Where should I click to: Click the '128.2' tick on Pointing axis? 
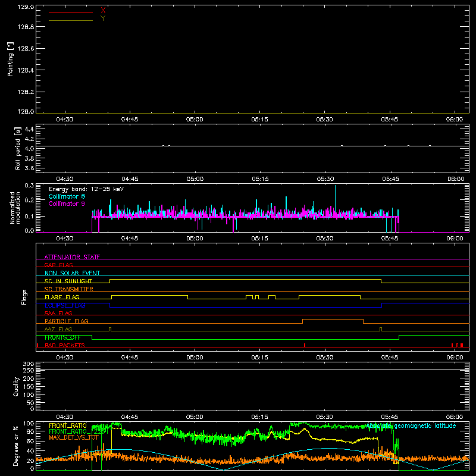(x=26, y=92)
